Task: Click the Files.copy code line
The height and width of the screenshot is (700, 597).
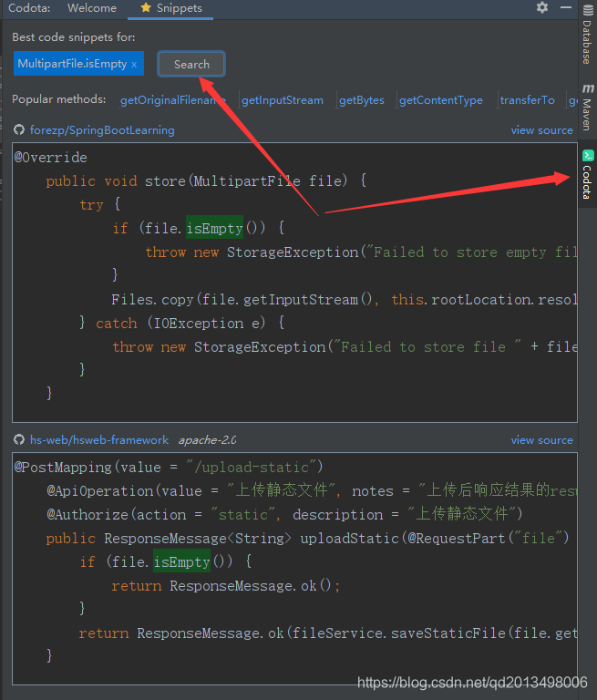Action: pos(344,299)
